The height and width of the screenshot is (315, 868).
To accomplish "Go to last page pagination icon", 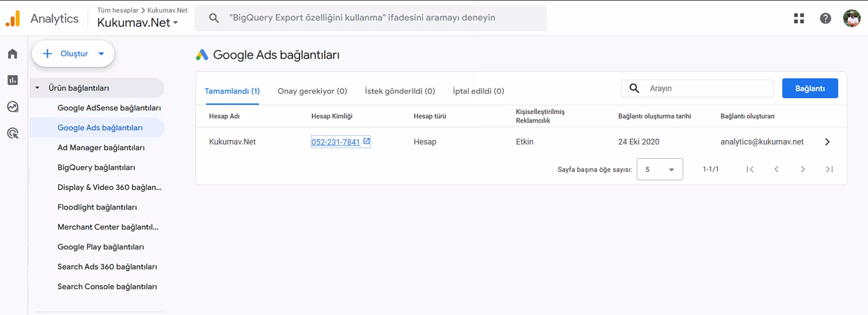I will point(829,169).
